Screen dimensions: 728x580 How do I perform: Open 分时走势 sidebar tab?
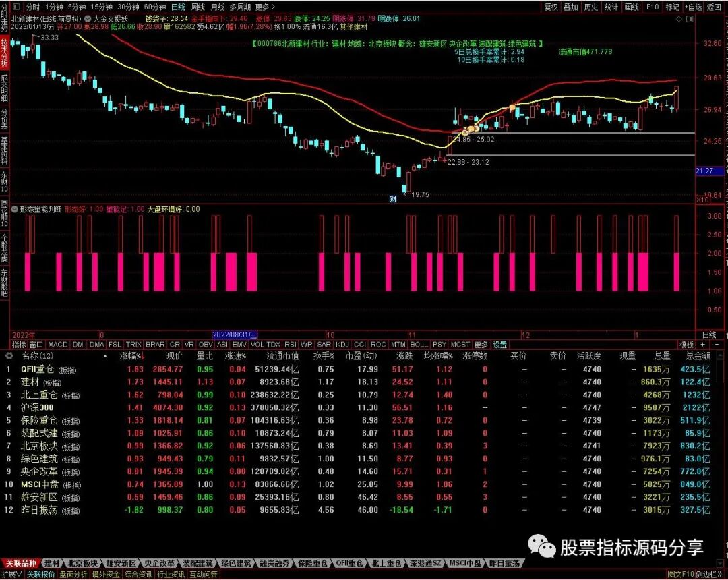tap(4, 18)
